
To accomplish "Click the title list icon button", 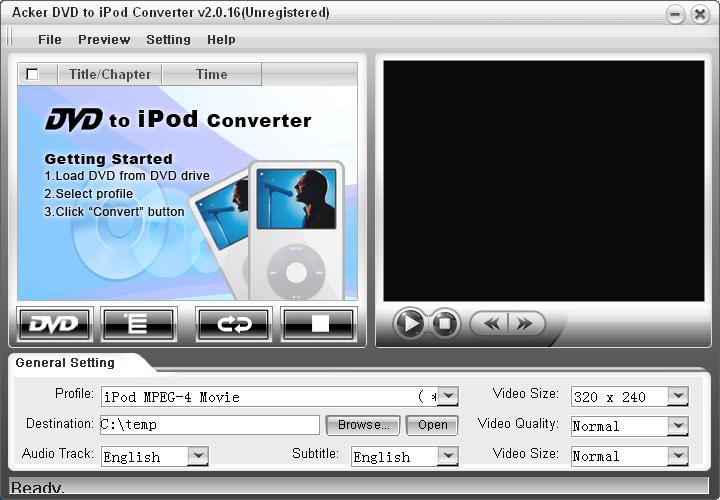I will [x=139, y=324].
